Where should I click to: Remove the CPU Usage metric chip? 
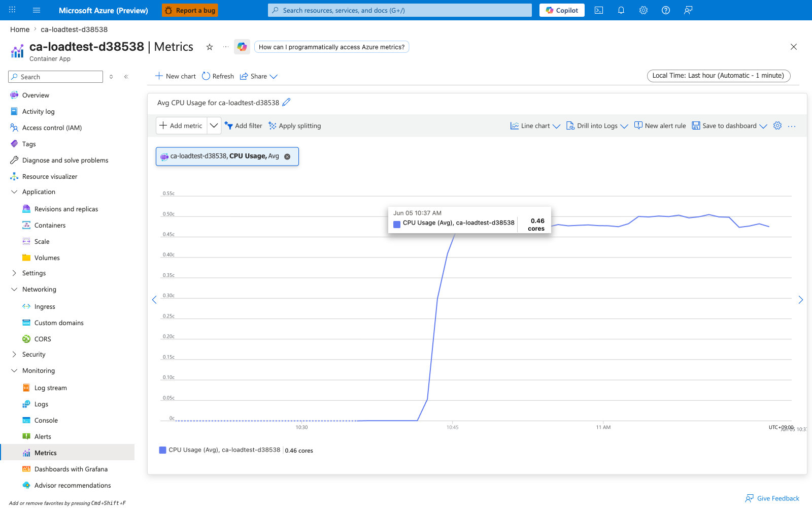287,156
